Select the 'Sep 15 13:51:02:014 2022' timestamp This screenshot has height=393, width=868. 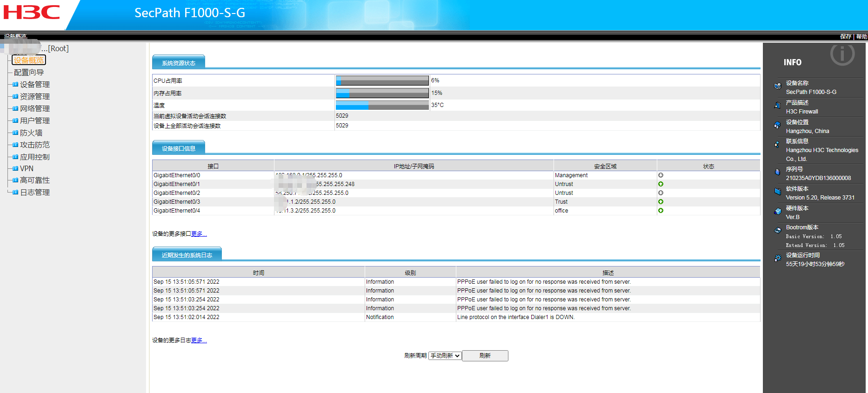coord(187,317)
